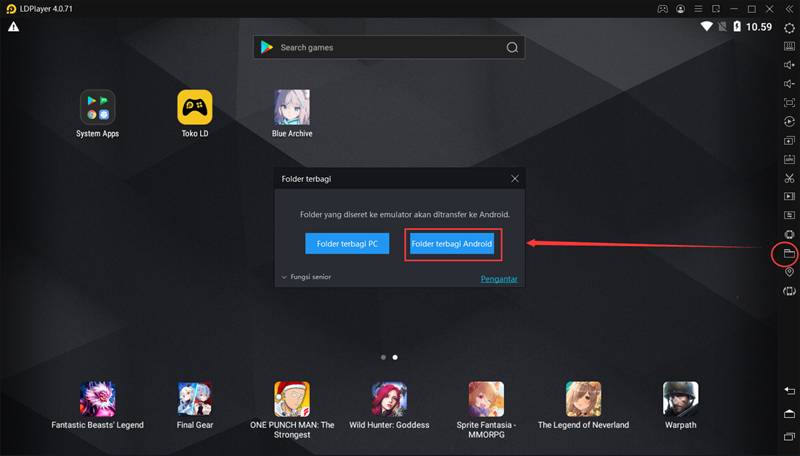800x456 pixels.
Task: Open the recent apps icon
Action: tap(789, 436)
